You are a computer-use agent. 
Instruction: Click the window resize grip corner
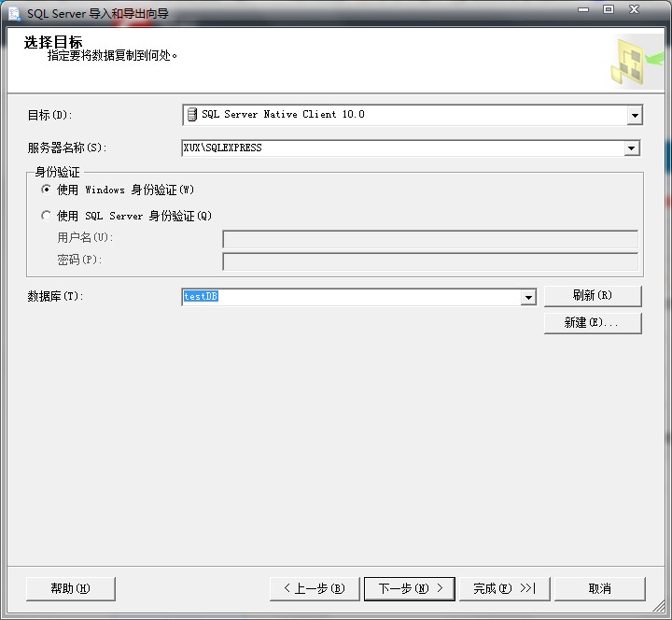click(x=659, y=606)
